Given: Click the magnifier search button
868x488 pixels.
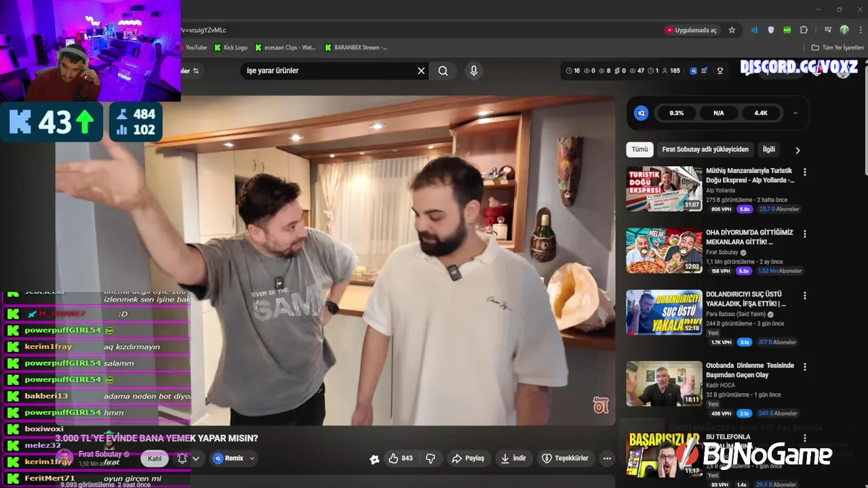Looking at the screenshot, I should pos(443,70).
